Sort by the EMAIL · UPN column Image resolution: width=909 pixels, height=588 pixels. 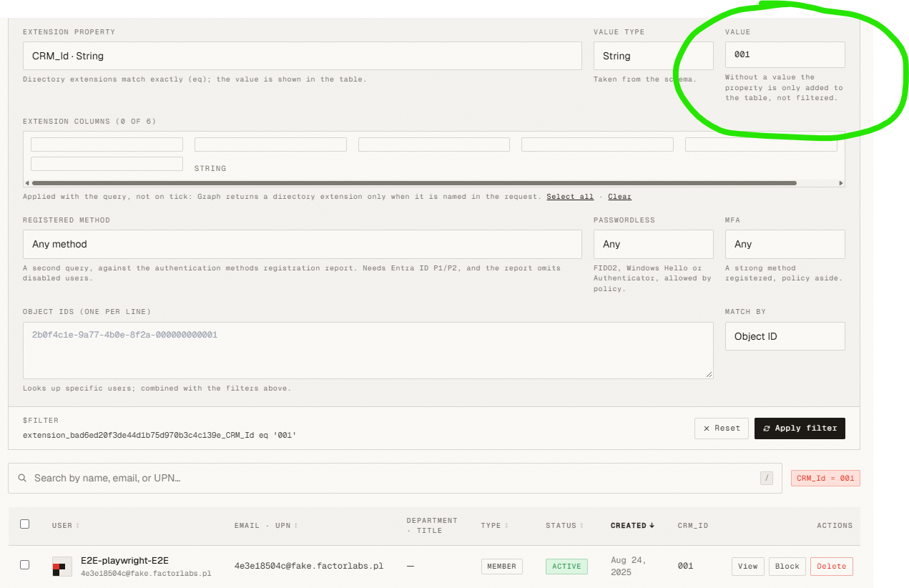point(266,526)
